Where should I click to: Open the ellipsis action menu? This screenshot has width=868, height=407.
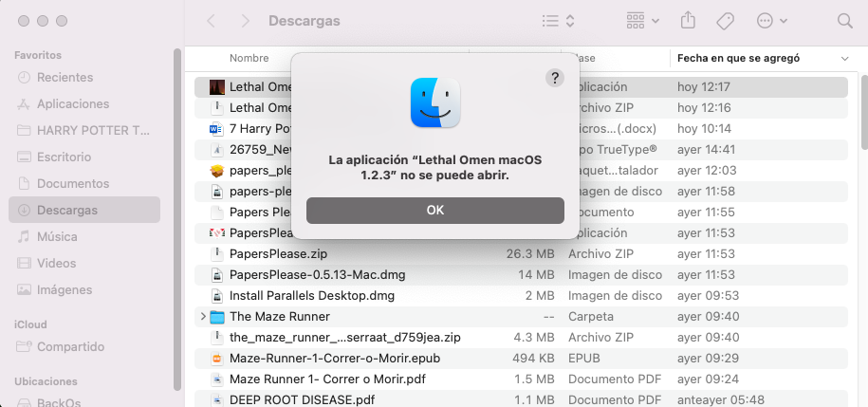coord(771,21)
